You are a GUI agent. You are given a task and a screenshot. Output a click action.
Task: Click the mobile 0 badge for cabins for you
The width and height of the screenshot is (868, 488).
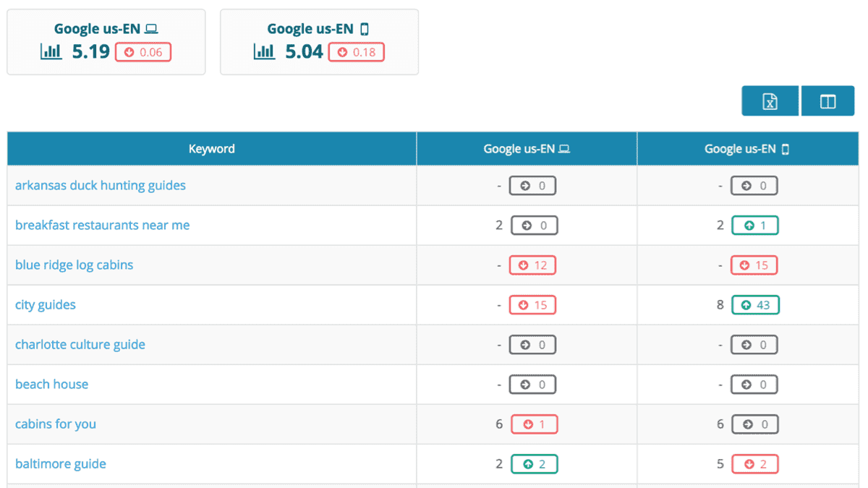755,424
